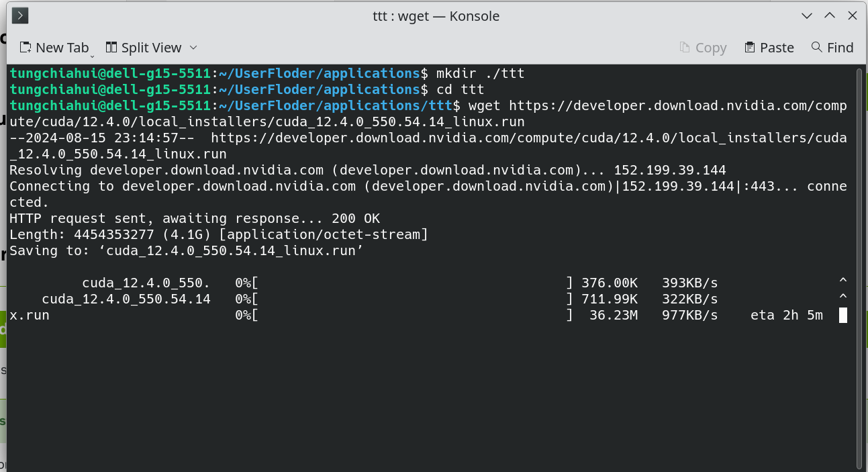
Task: Expand the Split View chevron menu
Action: (193, 48)
